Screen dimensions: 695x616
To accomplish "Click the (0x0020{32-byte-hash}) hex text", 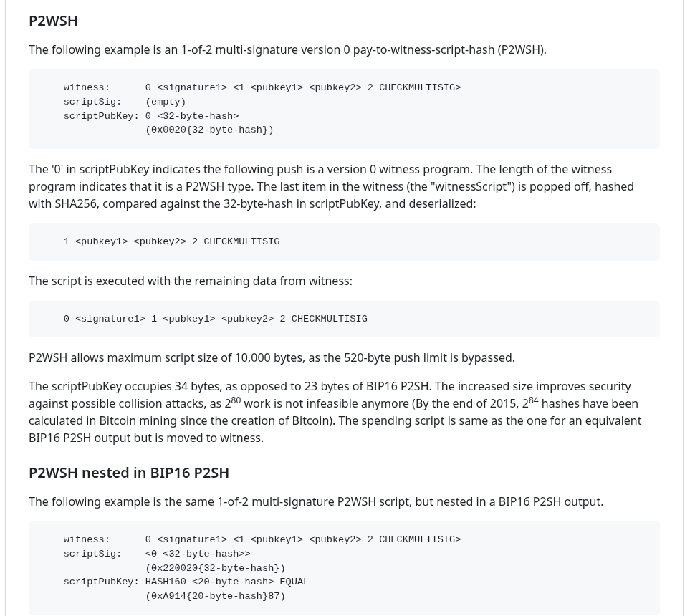I will 209,130.
